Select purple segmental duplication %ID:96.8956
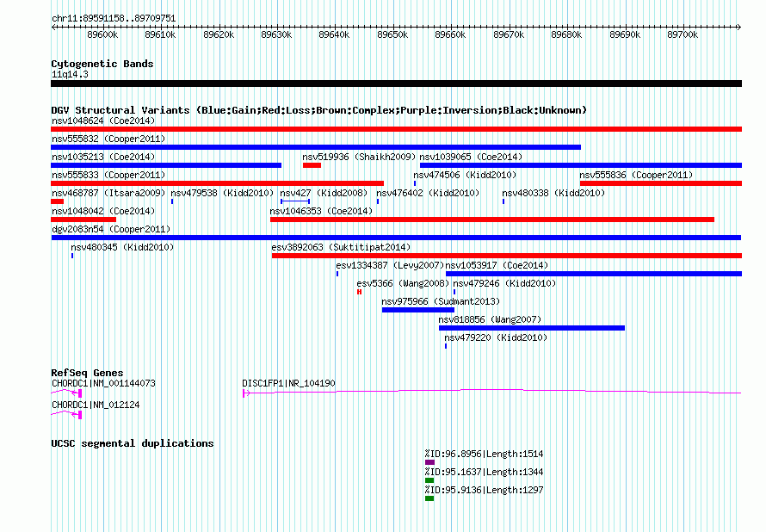This screenshot has width=766, height=532. pos(429,462)
